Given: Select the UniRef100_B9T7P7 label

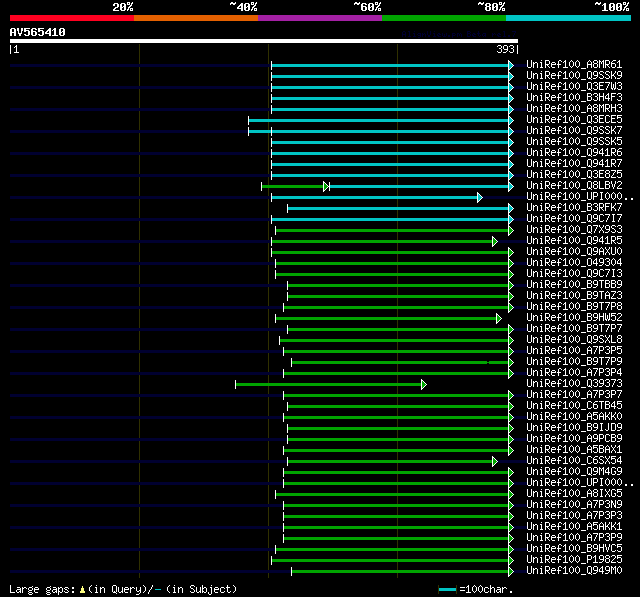Looking at the screenshot, I should (574, 329).
